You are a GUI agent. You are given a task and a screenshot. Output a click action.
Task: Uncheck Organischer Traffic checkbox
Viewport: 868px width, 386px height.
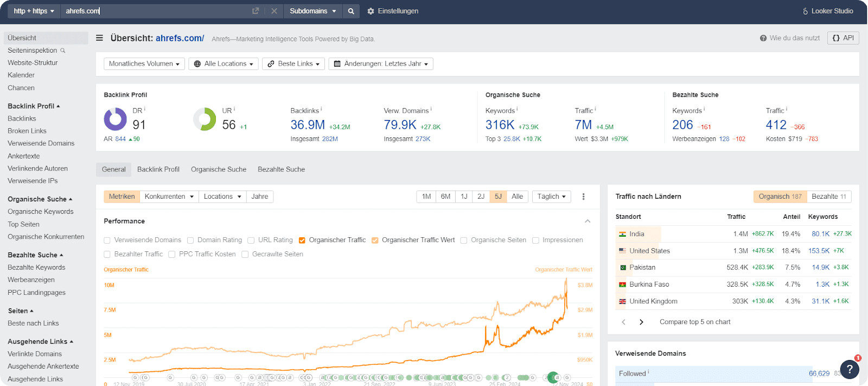302,241
